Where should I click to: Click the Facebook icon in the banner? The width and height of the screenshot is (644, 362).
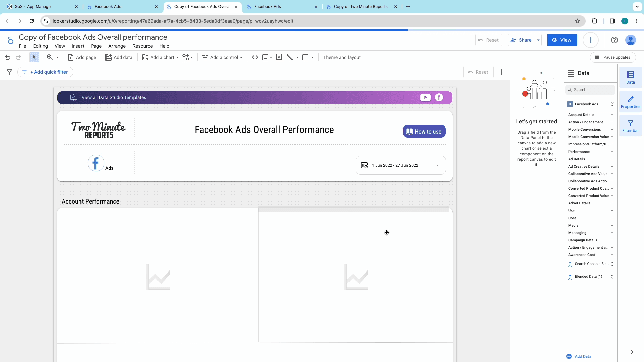pos(439,97)
